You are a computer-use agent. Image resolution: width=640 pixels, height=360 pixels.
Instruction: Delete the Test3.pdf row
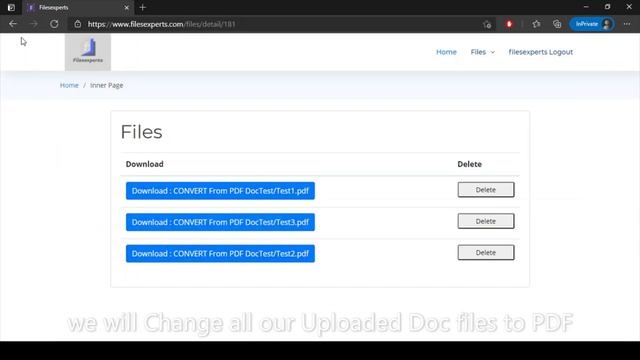point(486,221)
